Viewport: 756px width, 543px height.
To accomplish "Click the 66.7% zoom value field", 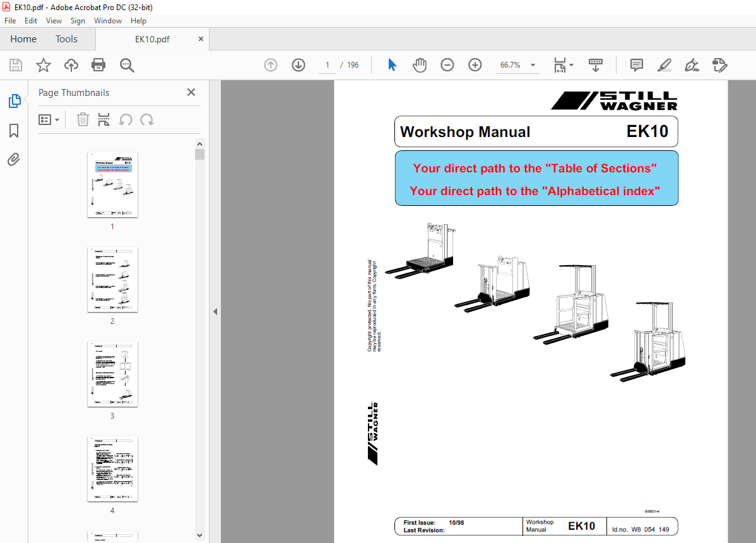I will pos(510,65).
